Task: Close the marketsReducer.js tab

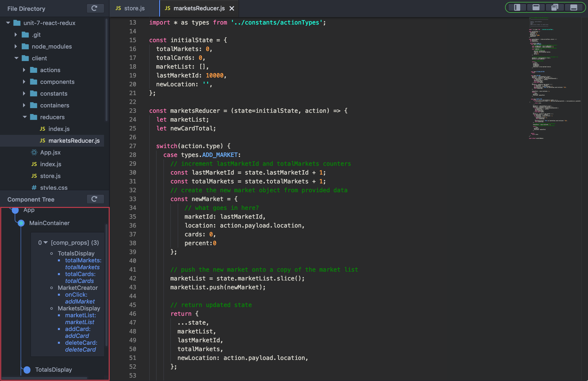Action: 232,9
